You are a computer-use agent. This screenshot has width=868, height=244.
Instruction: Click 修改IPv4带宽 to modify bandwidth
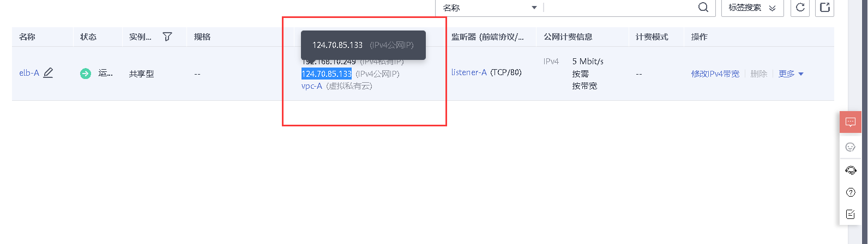pyautogui.click(x=715, y=74)
